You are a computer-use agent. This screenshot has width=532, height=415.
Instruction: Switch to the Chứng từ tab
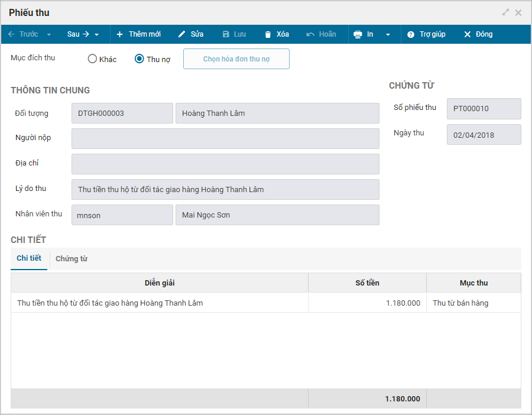(x=72, y=258)
